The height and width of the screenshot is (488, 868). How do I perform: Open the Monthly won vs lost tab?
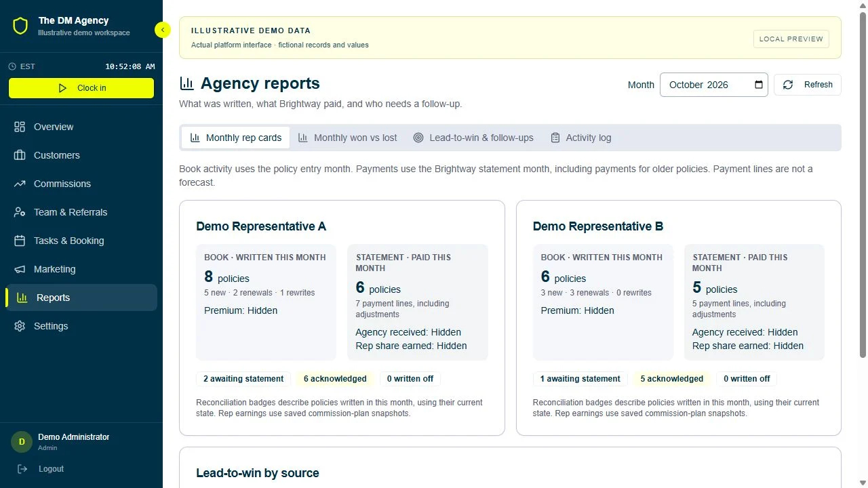347,138
